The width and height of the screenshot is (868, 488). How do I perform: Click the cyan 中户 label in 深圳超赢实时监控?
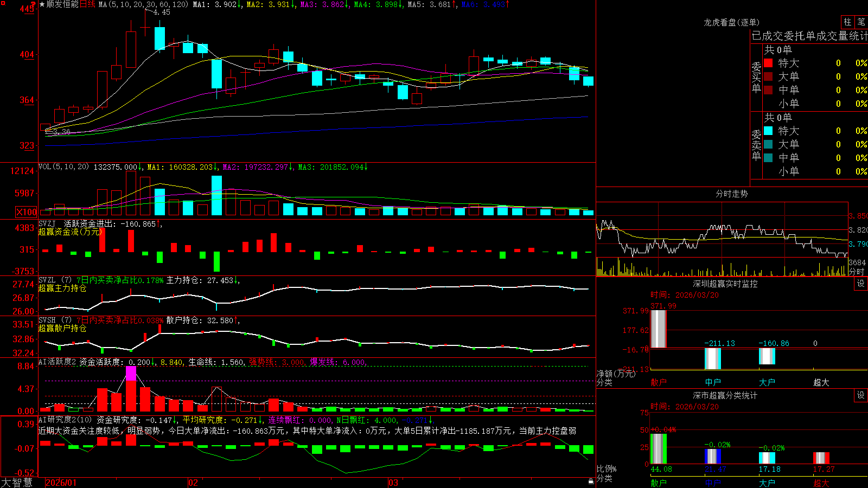click(713, 382)
